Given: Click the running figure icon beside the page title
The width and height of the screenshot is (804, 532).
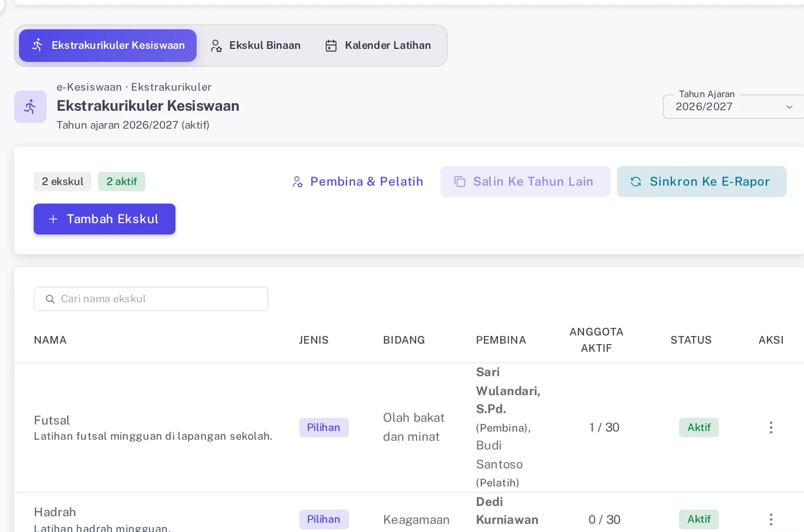Looking at the screenshot, I should pyautogui.click(x=30, y=106).
